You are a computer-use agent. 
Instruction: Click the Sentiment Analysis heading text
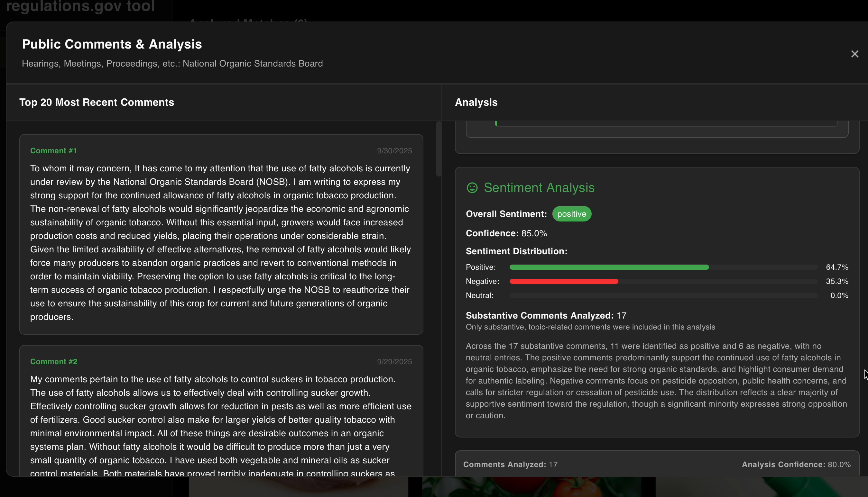pyautogui.click(x=539, y=188)
